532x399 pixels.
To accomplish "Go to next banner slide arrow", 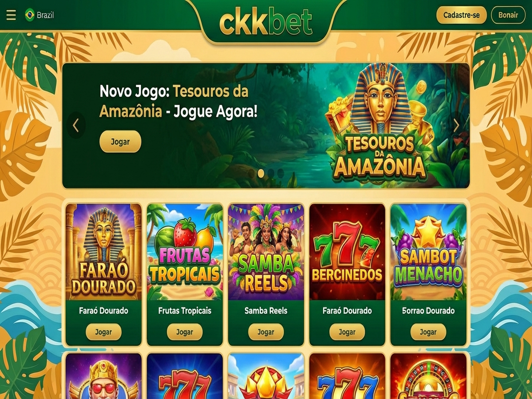I will [x=456, y=125].
